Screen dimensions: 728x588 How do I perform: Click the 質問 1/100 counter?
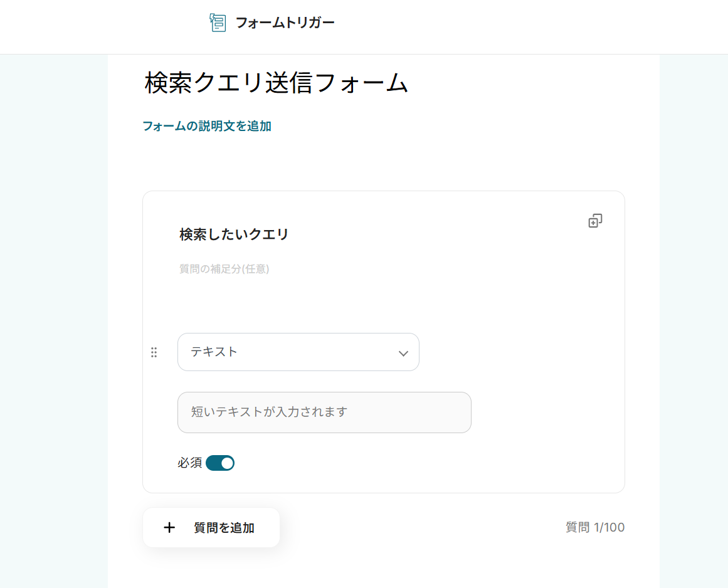tap(595, 528)
